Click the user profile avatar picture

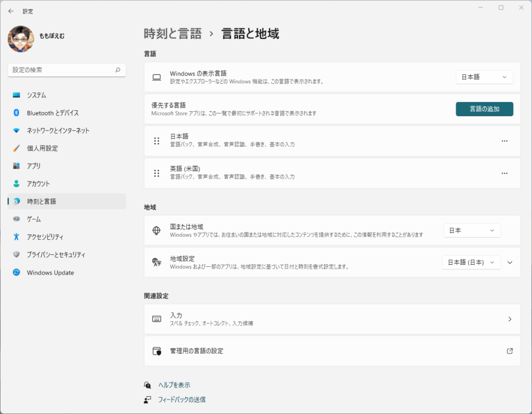(x=21, y=39)
